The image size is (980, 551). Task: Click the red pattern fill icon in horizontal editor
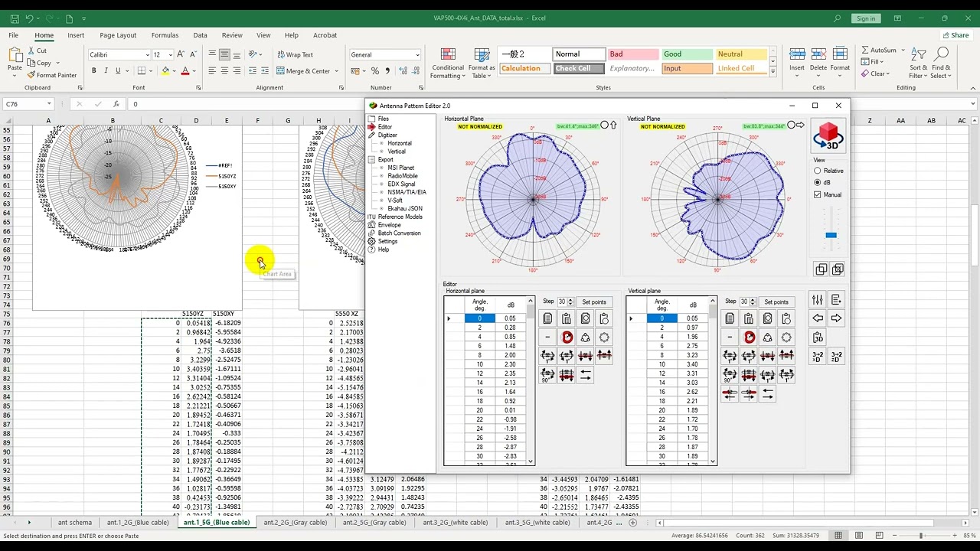point(567,337)
